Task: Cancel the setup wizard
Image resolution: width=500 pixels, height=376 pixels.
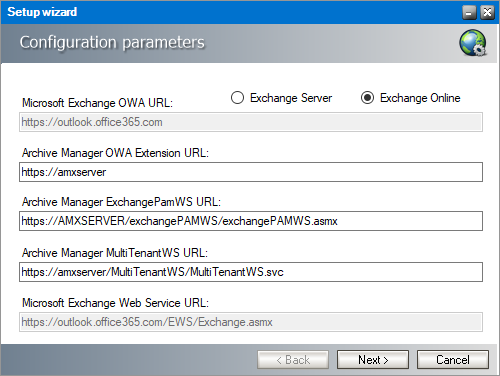Action: (453, 360)
